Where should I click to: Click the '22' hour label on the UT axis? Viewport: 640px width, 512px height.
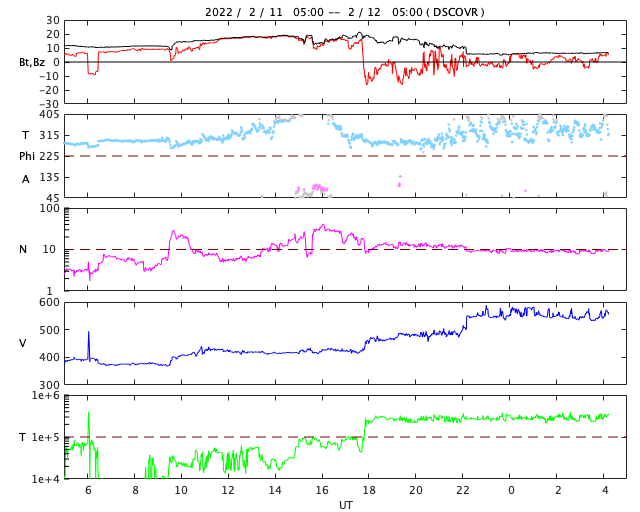(x=463, y=490)
